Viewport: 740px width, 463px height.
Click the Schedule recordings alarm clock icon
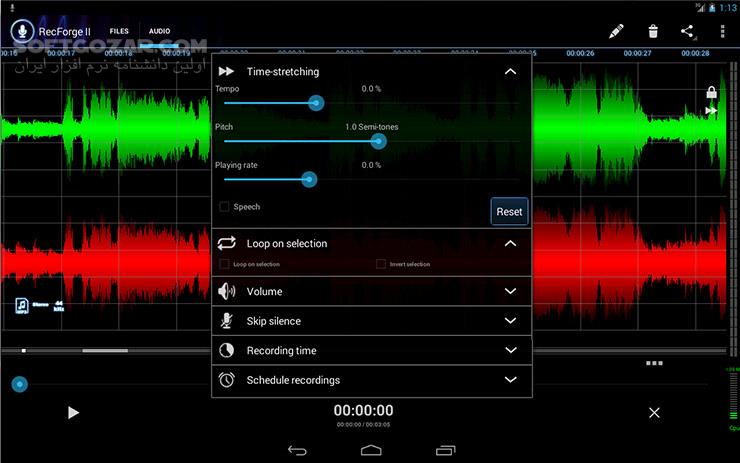(x=227, y=379)
